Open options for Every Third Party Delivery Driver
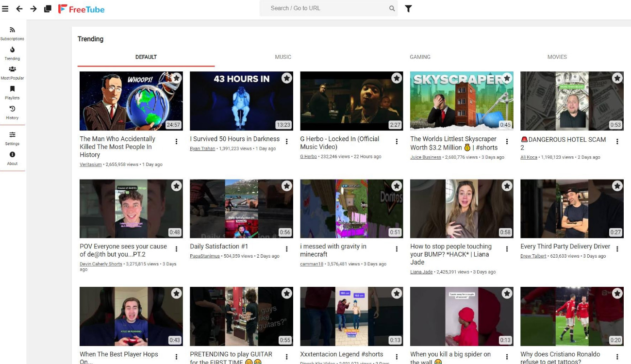The width and height of the screenshot is (631, 364). coord(617,249)
